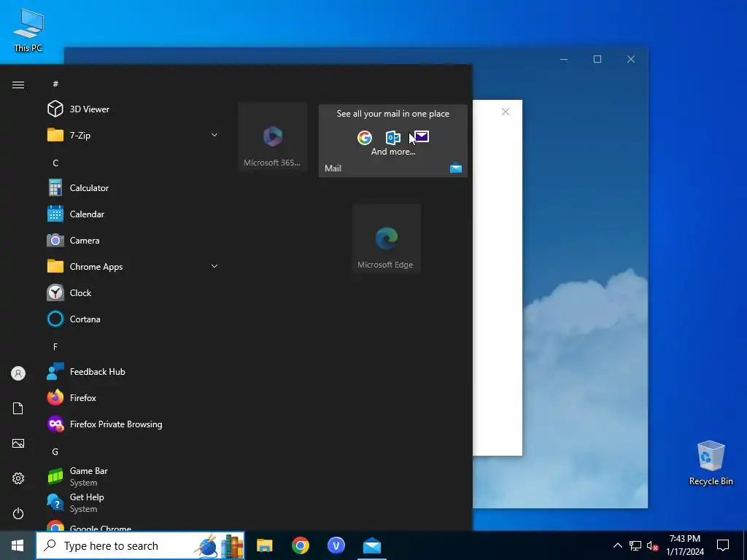The height and width of the screenshot is (560, 747).
Task: Launch the Camera app
Action: [x=133, y=241]
